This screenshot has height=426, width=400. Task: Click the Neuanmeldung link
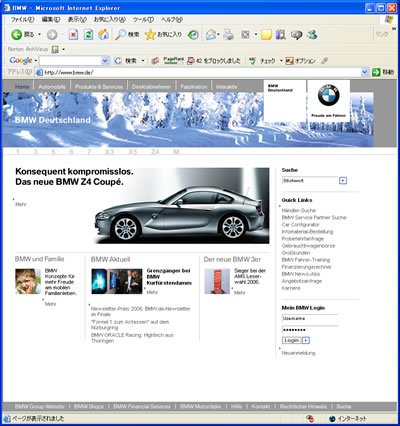coord(298,353)
